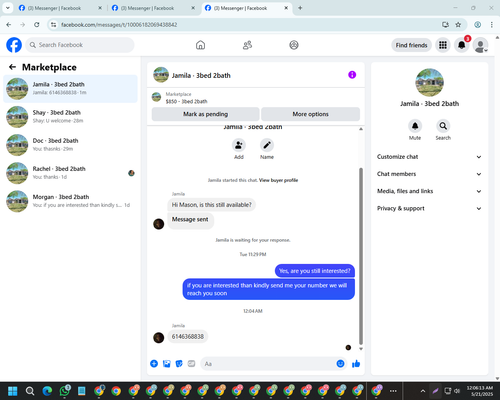Open the emoji picker in message box
This screenshot has height=400, width=500.
pos(340,364)
